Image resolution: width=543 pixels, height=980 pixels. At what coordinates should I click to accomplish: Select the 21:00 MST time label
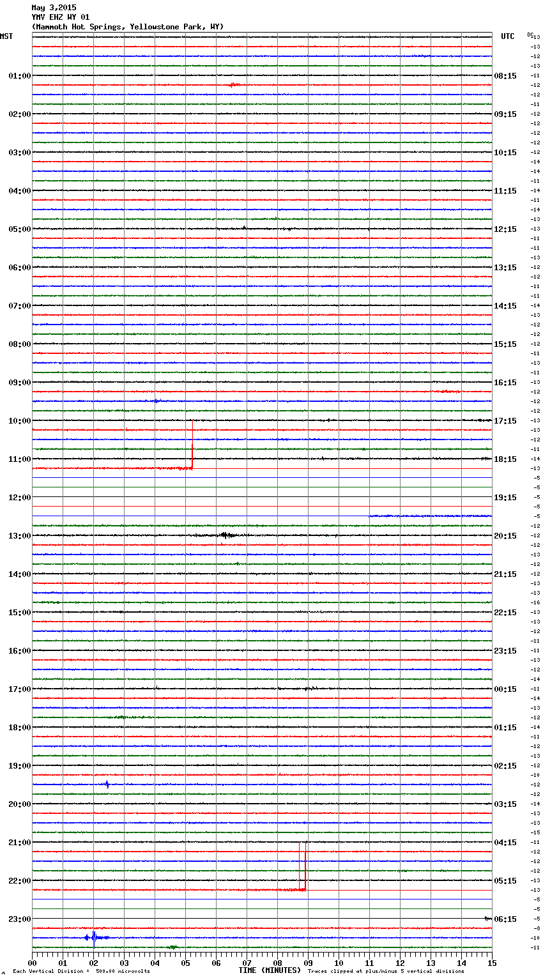tap(20, 843)
